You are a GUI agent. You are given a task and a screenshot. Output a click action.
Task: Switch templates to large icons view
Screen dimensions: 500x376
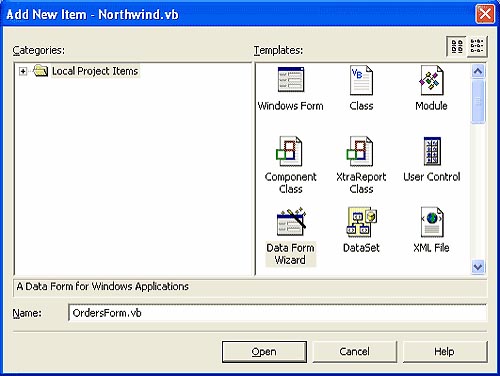(457, 47)
